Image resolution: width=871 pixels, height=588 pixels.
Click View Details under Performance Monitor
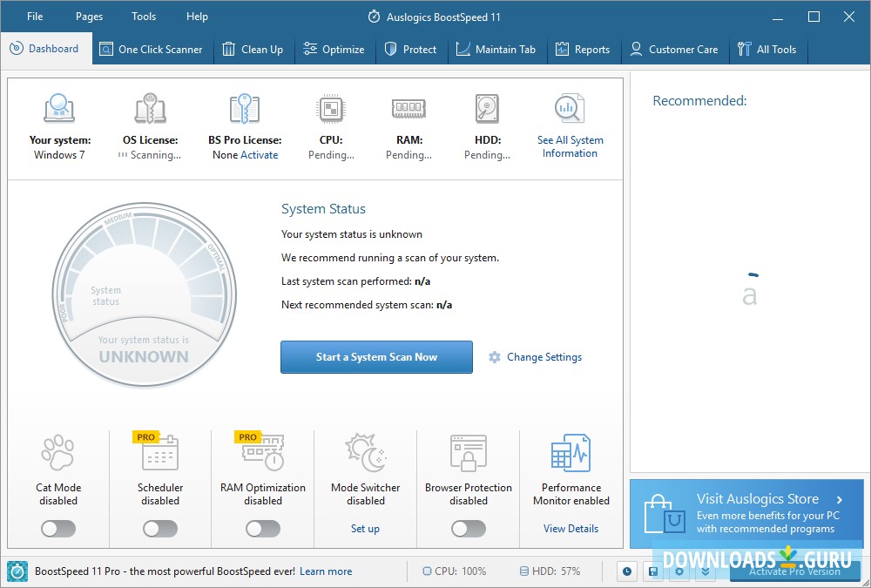(x=571, y=529)
